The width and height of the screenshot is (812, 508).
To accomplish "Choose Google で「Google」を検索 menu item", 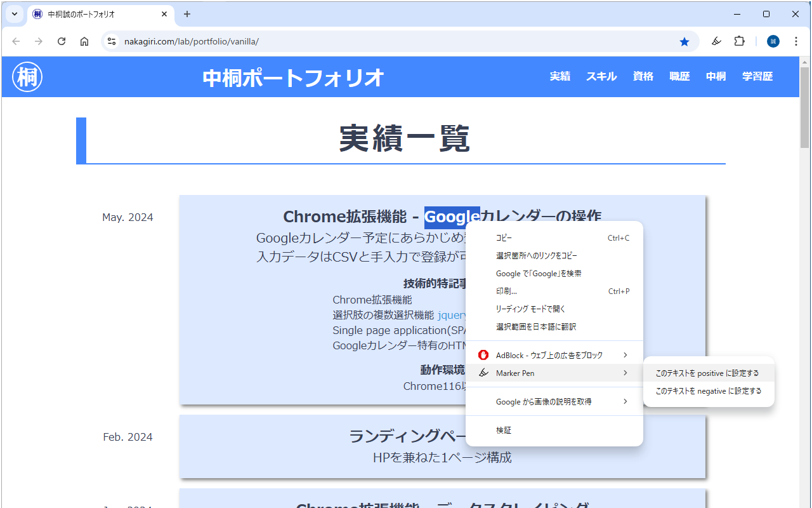I will tap(554, 274).
